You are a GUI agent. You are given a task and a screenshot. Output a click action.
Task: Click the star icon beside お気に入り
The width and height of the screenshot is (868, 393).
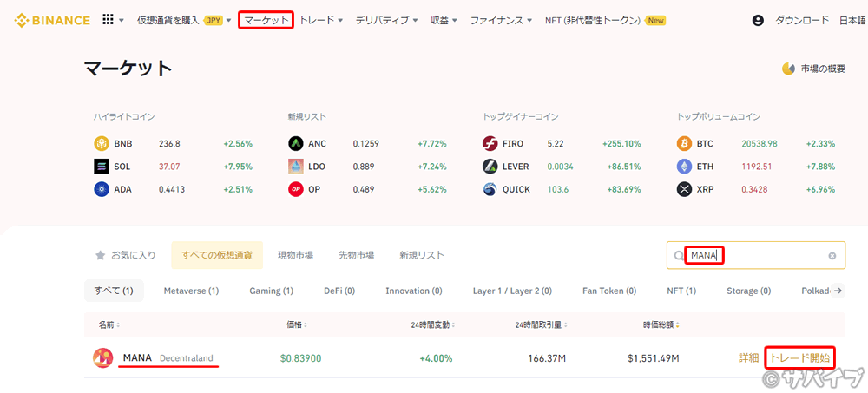pos(100,255)
